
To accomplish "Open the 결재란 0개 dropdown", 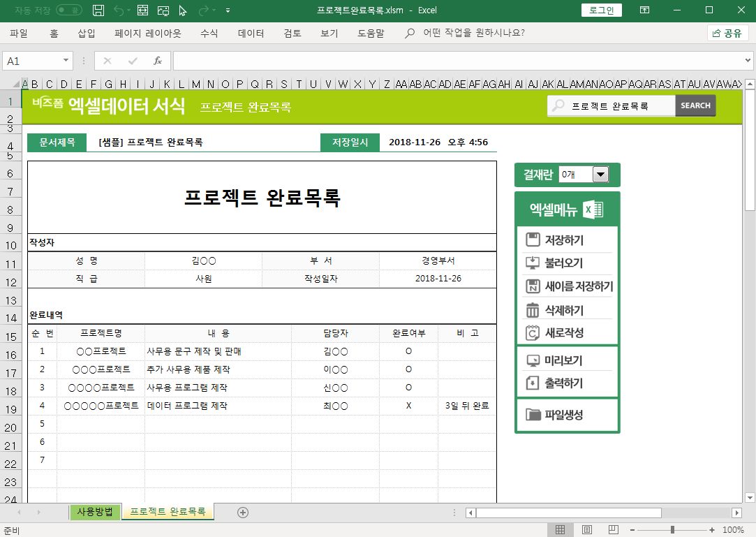I will pos(600,174).
